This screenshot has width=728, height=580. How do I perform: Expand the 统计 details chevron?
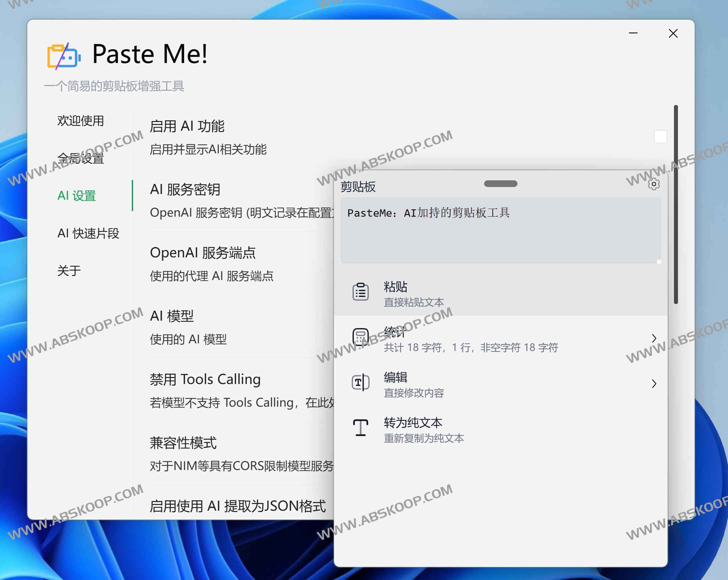click(654, 337)
